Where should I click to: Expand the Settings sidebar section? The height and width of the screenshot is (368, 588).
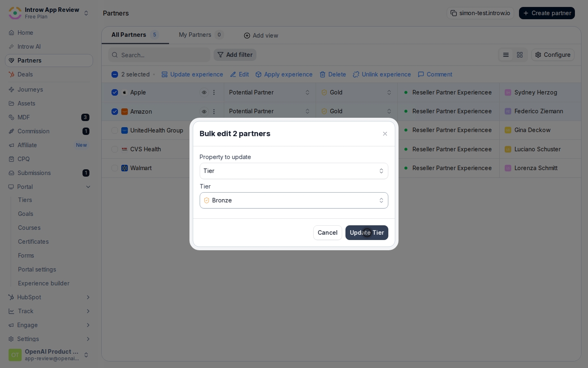[49, 339]
